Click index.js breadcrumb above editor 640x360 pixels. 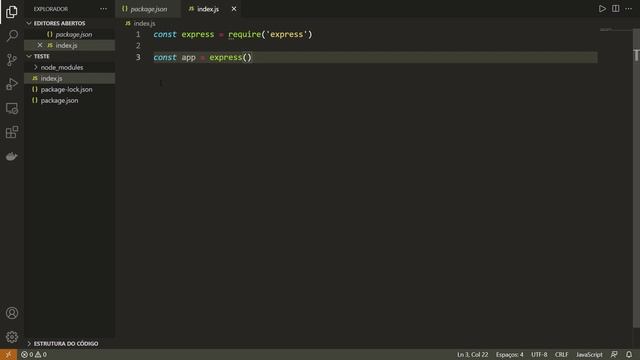pyautogui.click(x=140, y=23)
